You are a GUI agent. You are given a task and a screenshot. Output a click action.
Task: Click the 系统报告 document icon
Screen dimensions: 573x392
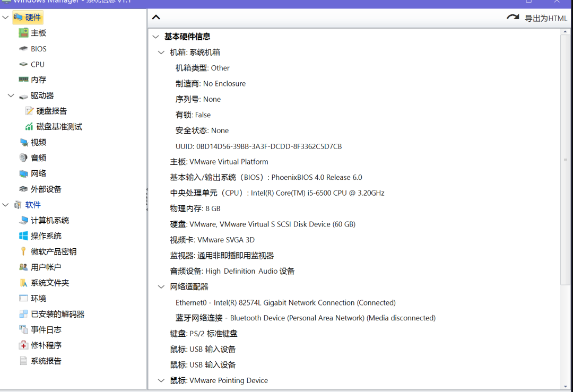click(23, 361)
